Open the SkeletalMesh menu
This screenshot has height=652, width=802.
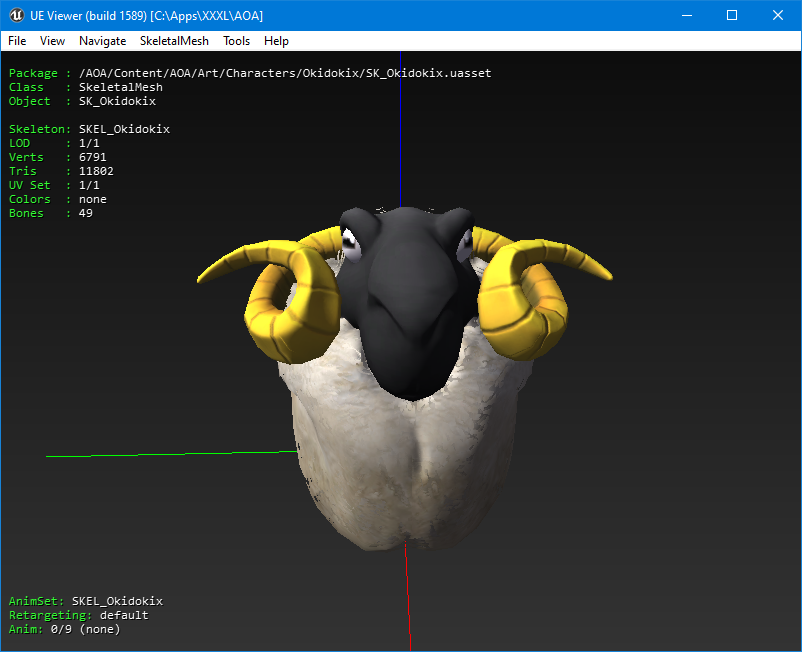174,41
